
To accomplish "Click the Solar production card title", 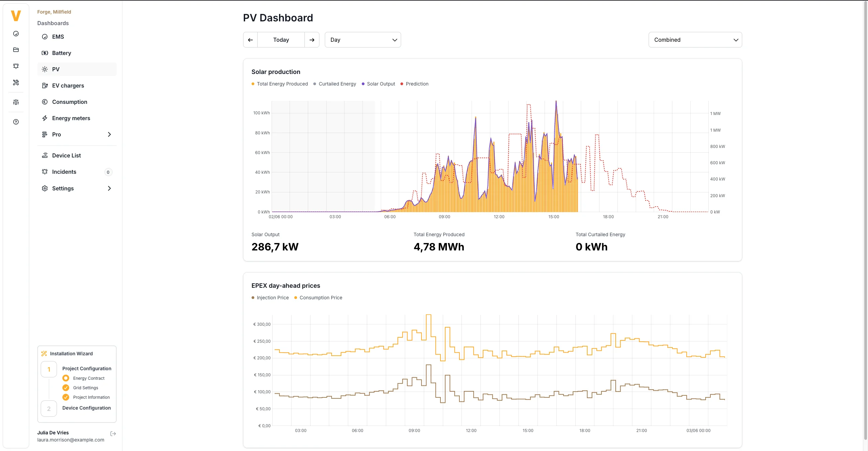I will [x=276, y=72].
